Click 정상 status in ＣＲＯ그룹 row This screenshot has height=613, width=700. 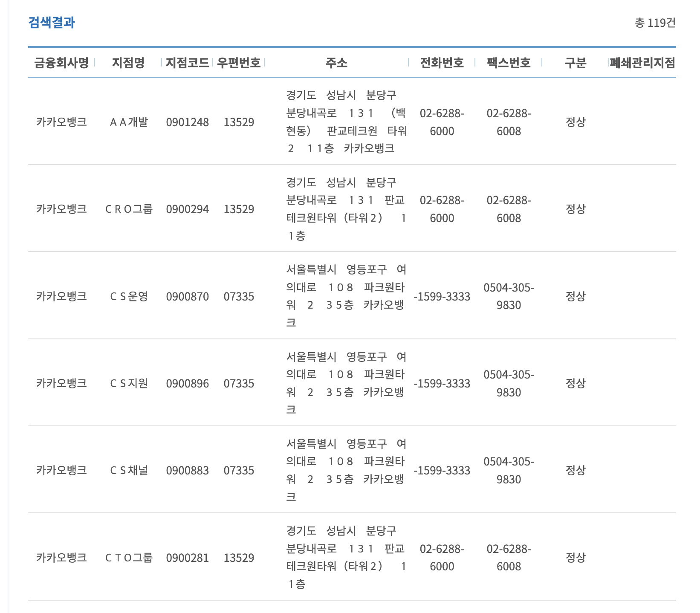coord(576,209)
